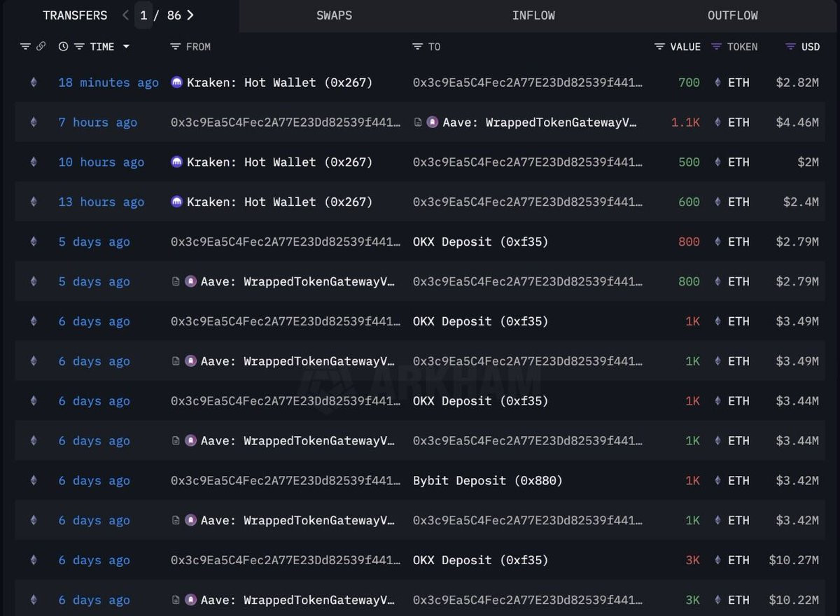Open the TO column filter icon
The image size is (840, 616).
(x=418, y=47)
